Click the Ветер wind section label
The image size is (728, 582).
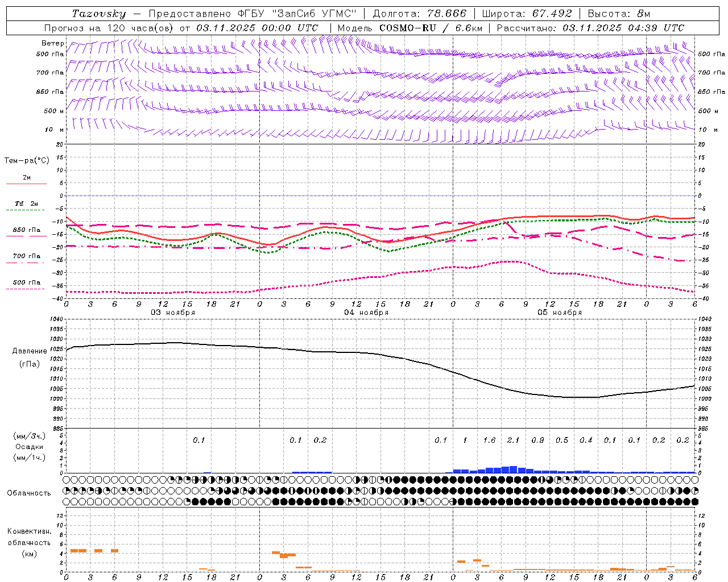[53, 43]
